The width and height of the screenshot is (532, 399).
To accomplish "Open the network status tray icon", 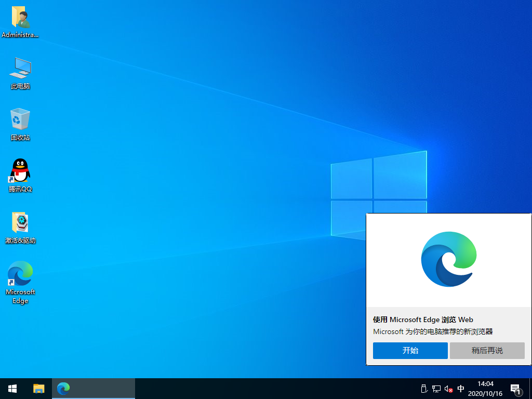I will 436,389.
